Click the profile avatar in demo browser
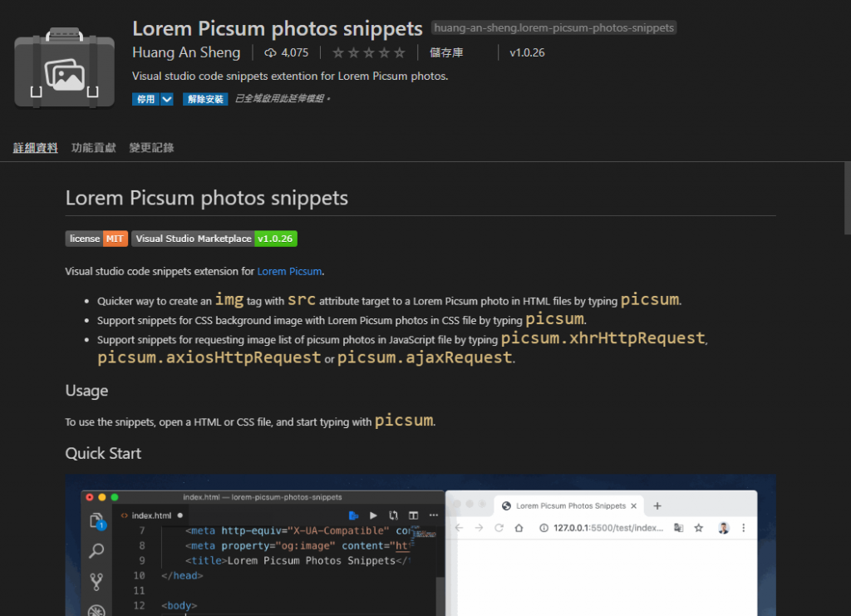The height and width of the screenshot is (616, 851). coord(724,528)
